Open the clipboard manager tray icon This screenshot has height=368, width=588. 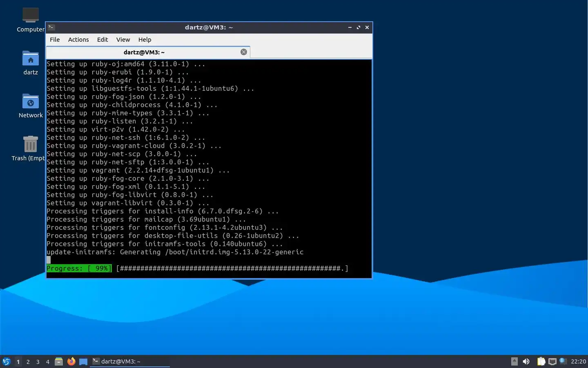541,361
